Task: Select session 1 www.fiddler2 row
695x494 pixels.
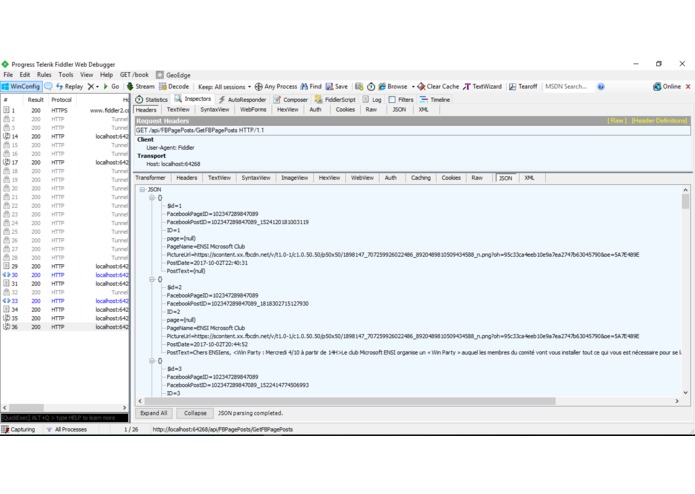Action: [65, 110]
